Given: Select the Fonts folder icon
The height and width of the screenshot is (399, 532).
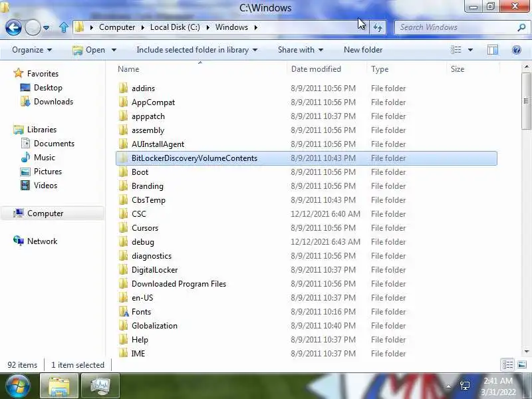Looking at the screenshot, I should pyautogui.click(x=124, y=311).
